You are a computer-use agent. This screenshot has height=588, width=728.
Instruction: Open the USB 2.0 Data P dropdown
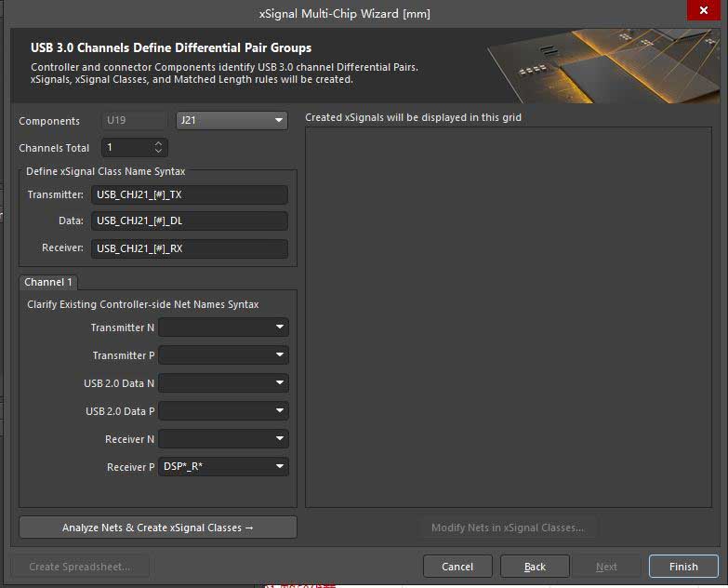(x=280, y=411)
